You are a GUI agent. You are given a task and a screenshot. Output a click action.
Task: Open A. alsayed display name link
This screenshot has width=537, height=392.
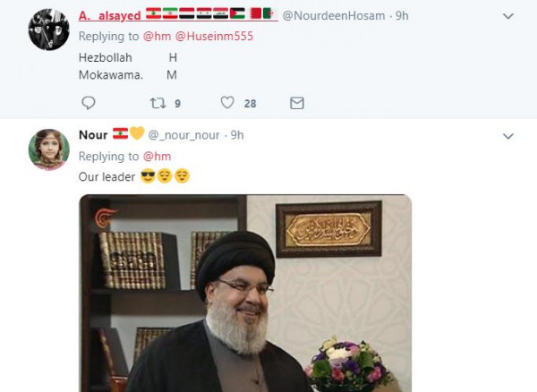pyautogui.click(x=109, y=16)
